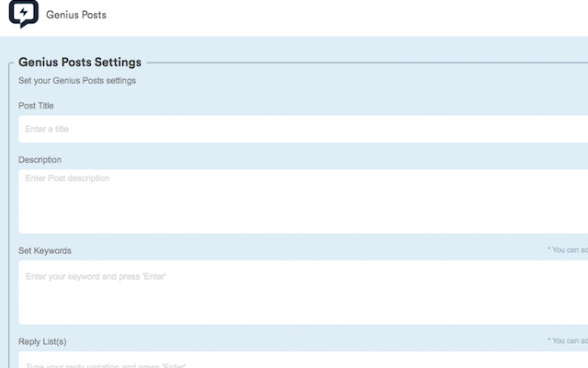
Task: Click the Description label
Action: pyautogui.click(x=40, y=160)
